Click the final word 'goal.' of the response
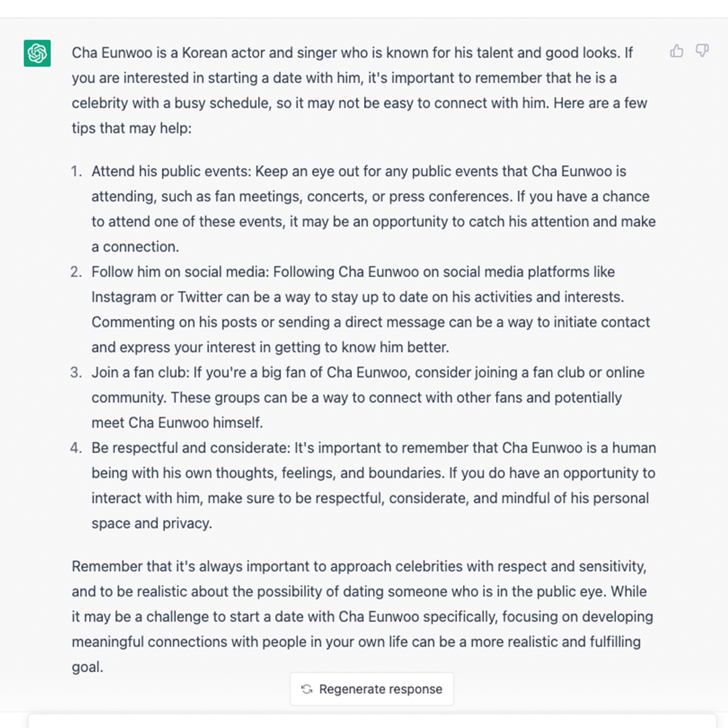This screenshot has height=728, width=728. [87, 667]
